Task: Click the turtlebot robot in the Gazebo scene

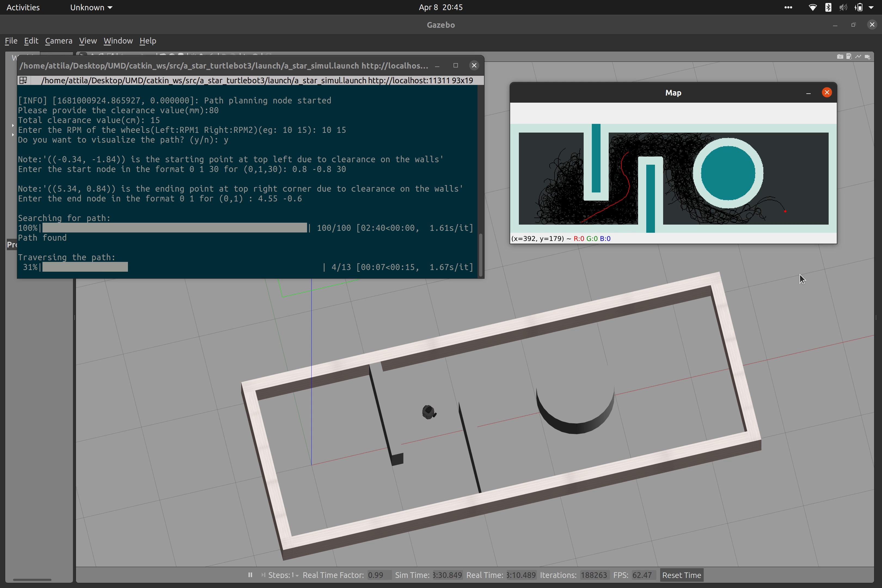Action: (429, 412)
